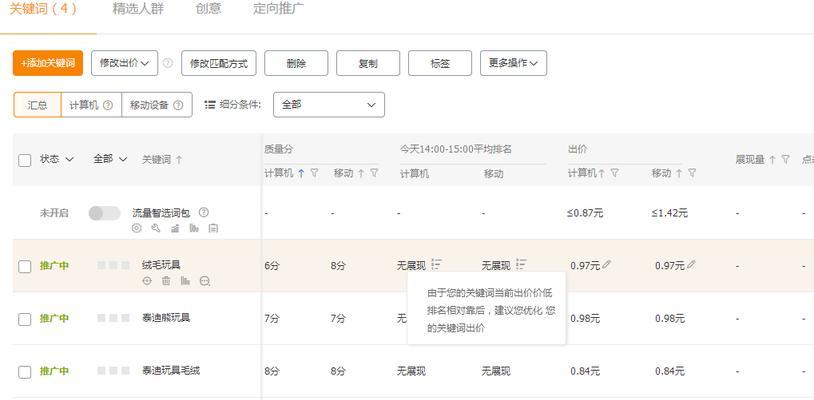Screen dimensions: 814x400
Task: Sort 出价 移动 column arrow
Action: pyautogui.click(x=679, y=174)
